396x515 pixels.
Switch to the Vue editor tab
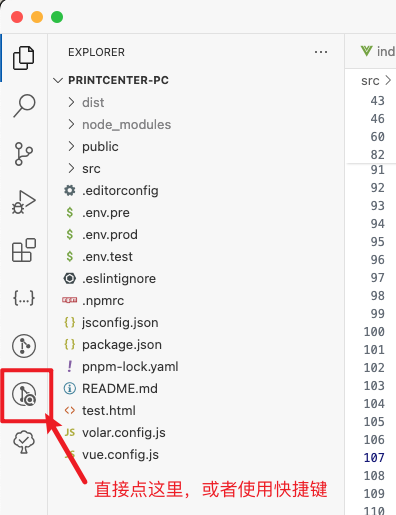378,51
